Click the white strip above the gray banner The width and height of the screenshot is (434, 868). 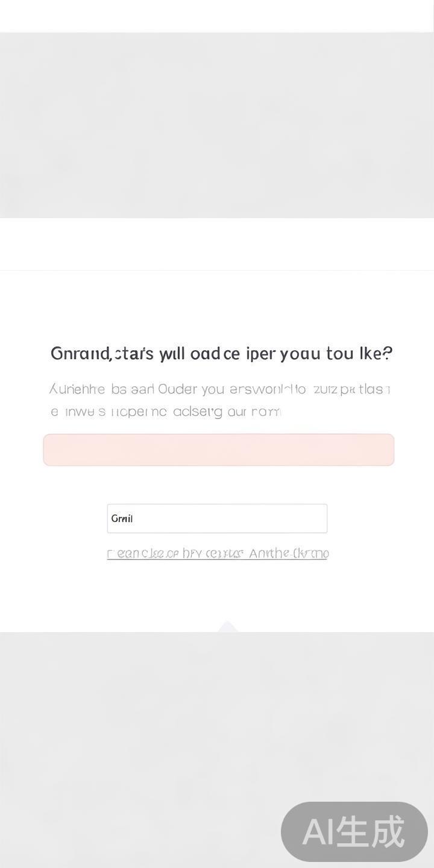click(x=217, y=16)
